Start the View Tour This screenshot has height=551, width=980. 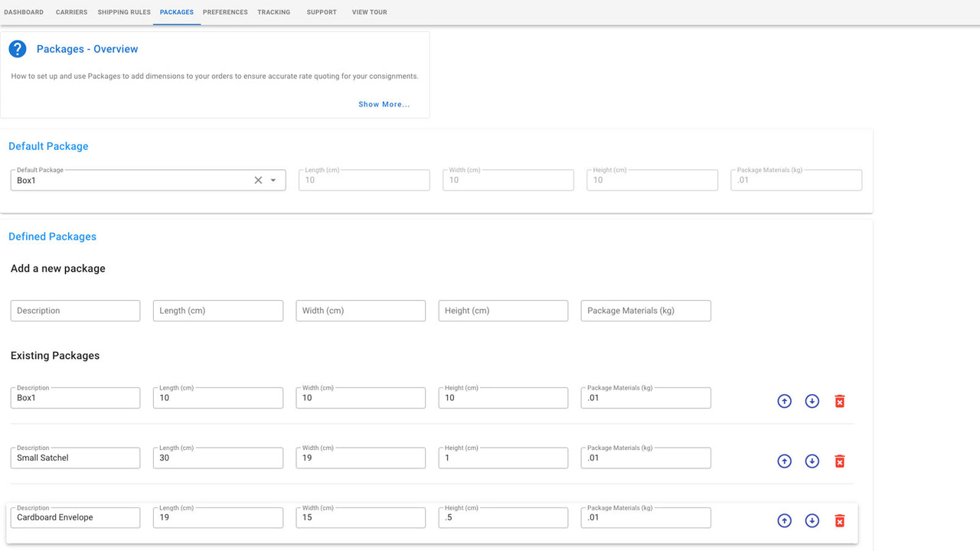click(369, 12)
